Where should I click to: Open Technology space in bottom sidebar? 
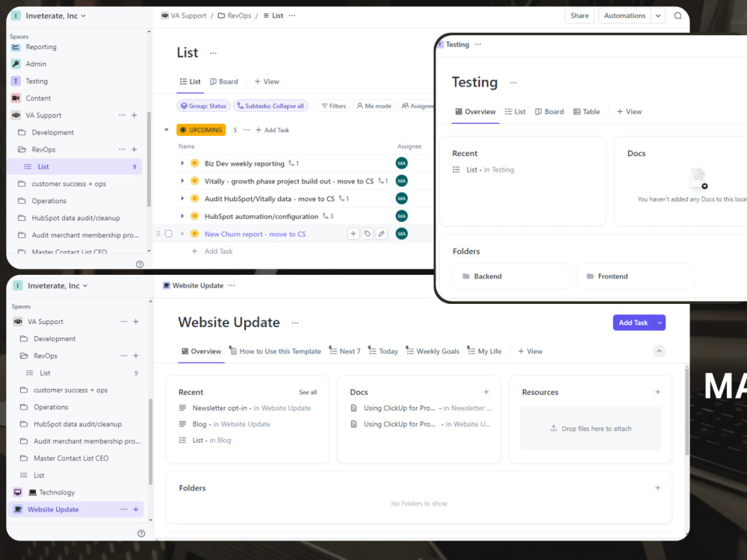point(57,492)
